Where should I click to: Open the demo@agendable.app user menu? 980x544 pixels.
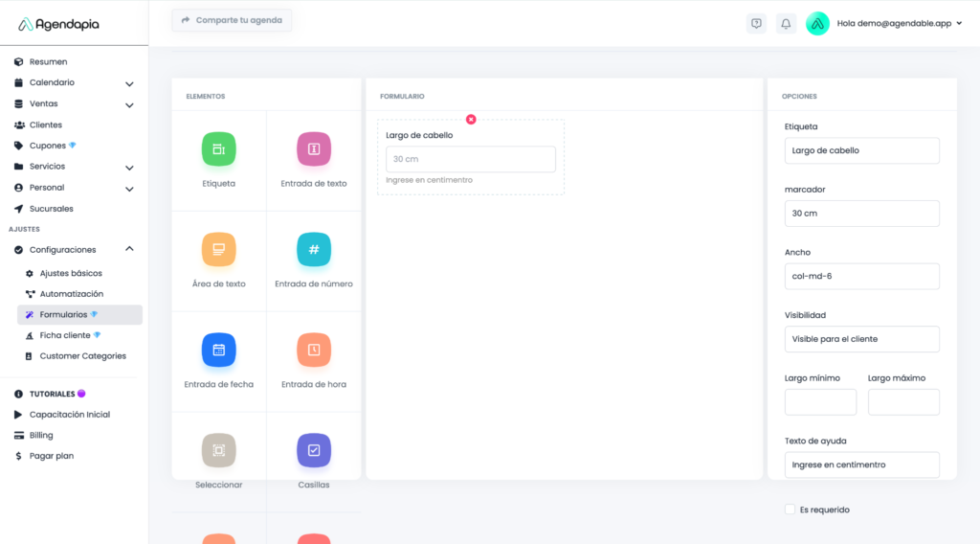895,24
